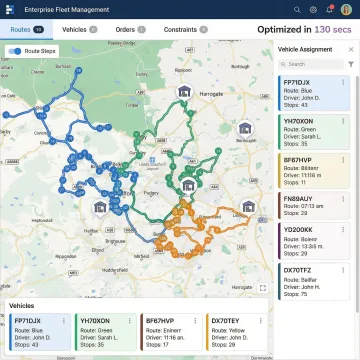Screen dimensions: 360x360
Task: Open settings via the gear icon
Action: 313,10
